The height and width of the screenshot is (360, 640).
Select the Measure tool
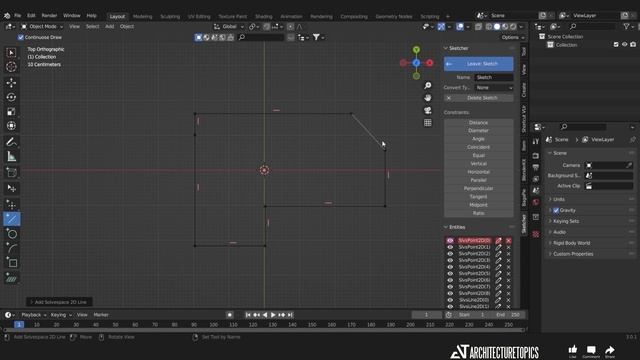point(11,156)
